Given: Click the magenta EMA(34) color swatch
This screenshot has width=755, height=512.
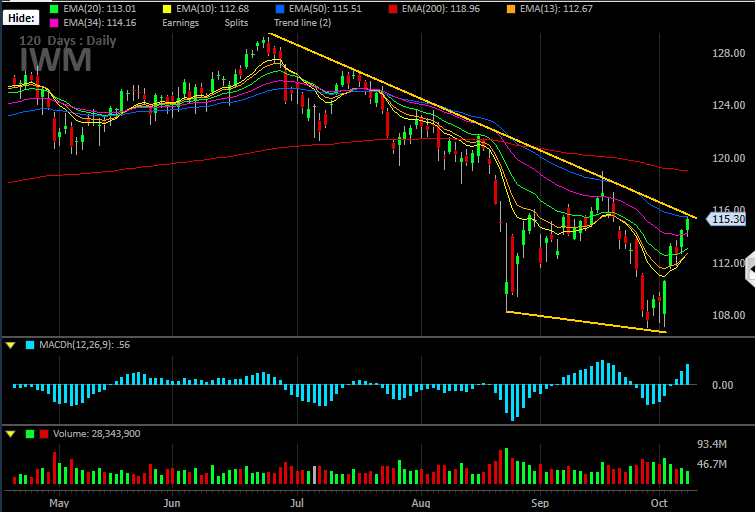Looking at the screenshot, I should click(54, 23).
